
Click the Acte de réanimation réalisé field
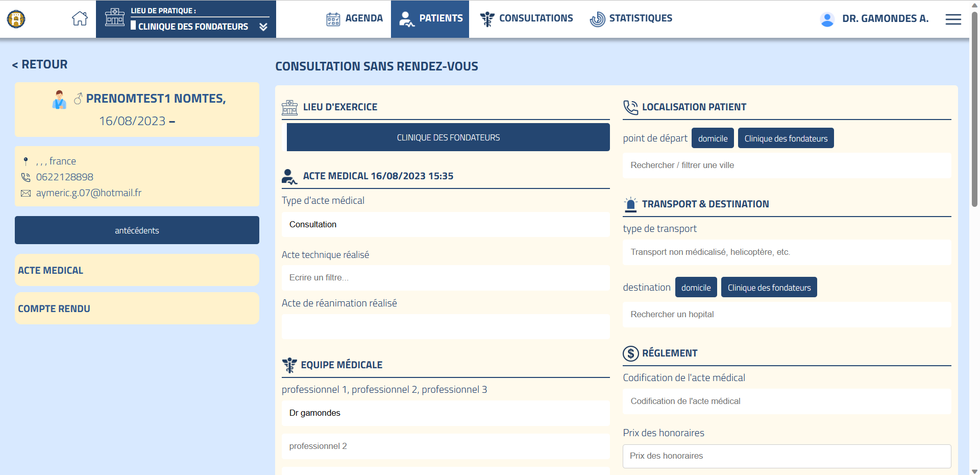pos(446,326)
